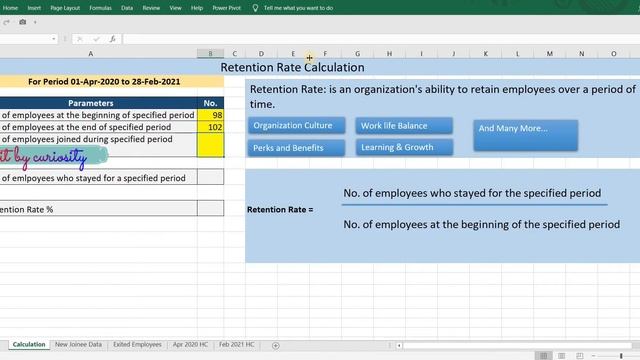Switch to the Power Pivot tab

[x=227, y=8]
